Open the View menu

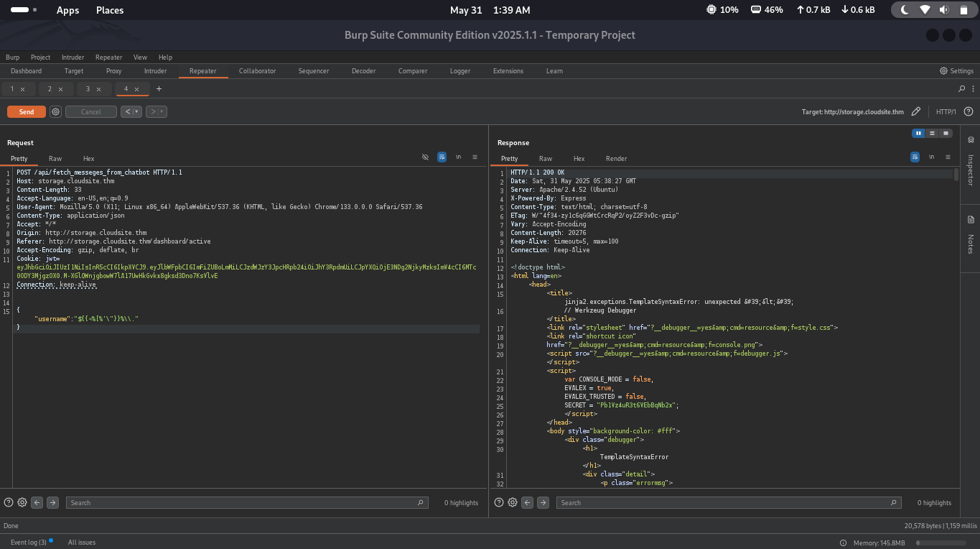140,57
